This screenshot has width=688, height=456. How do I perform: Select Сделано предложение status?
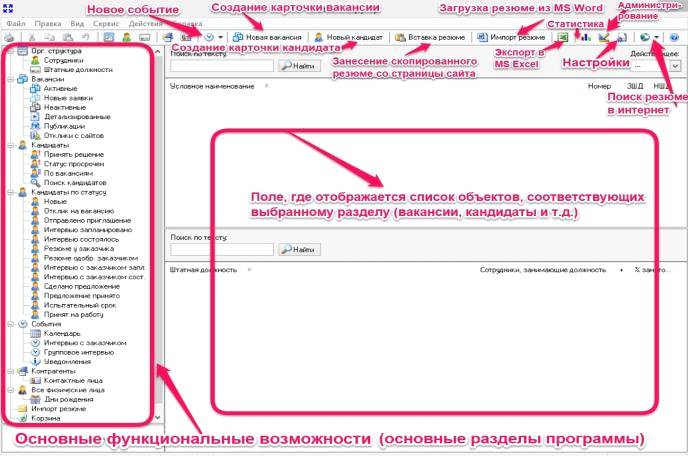click(82, 287)
